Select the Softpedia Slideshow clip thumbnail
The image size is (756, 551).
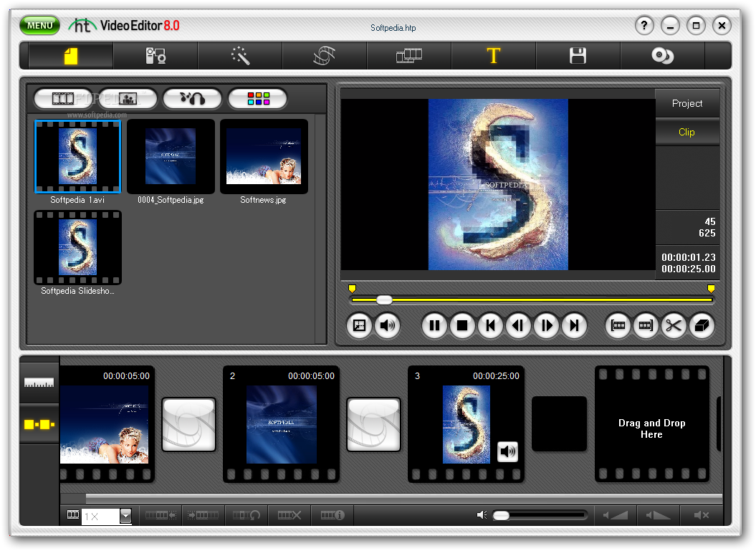pos(77,247)
